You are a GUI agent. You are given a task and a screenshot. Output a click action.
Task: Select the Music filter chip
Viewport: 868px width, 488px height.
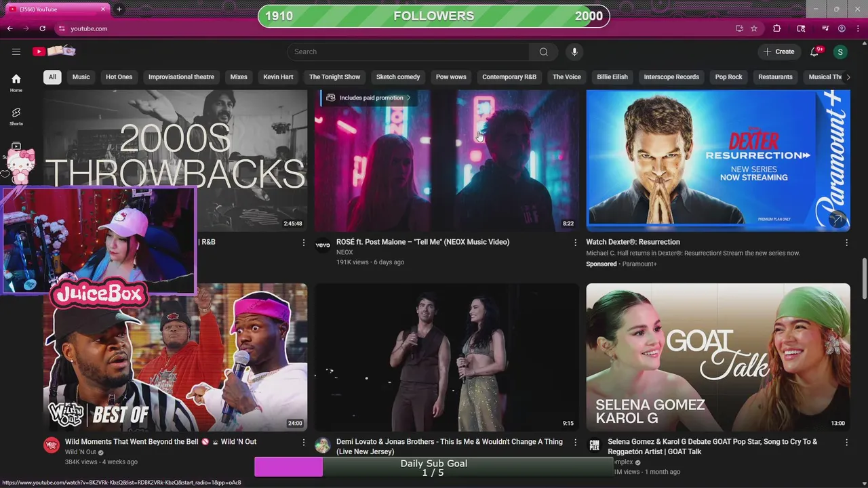tap(81, 77)
